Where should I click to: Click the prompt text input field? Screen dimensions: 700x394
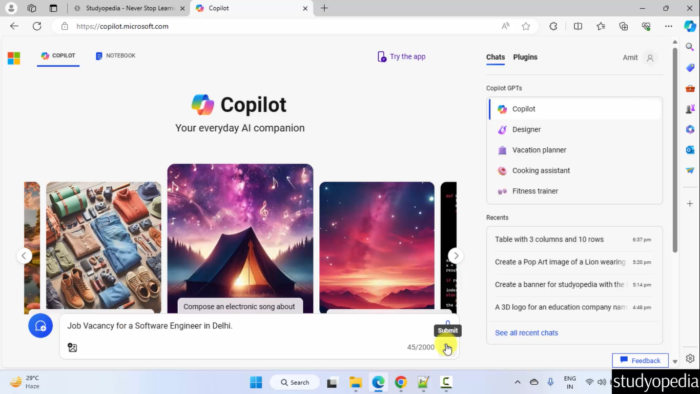[250, 326]
